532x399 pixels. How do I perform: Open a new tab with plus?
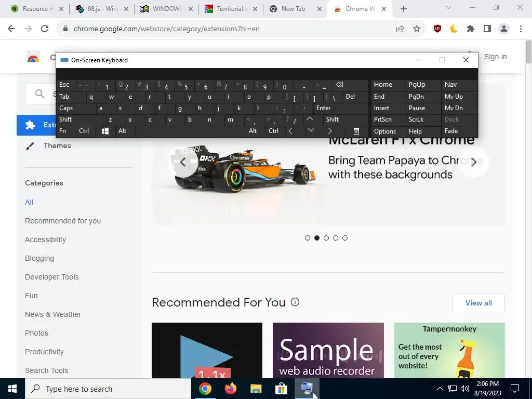(403, 9)
